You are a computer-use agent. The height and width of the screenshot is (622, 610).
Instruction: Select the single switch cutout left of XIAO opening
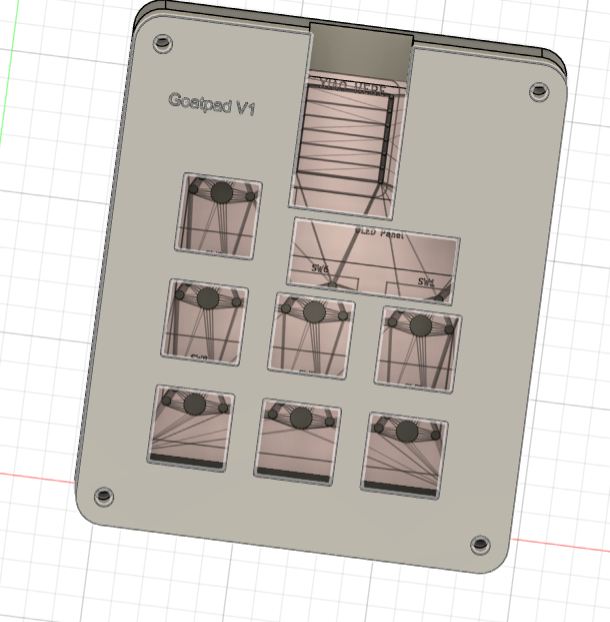[218, 217]
